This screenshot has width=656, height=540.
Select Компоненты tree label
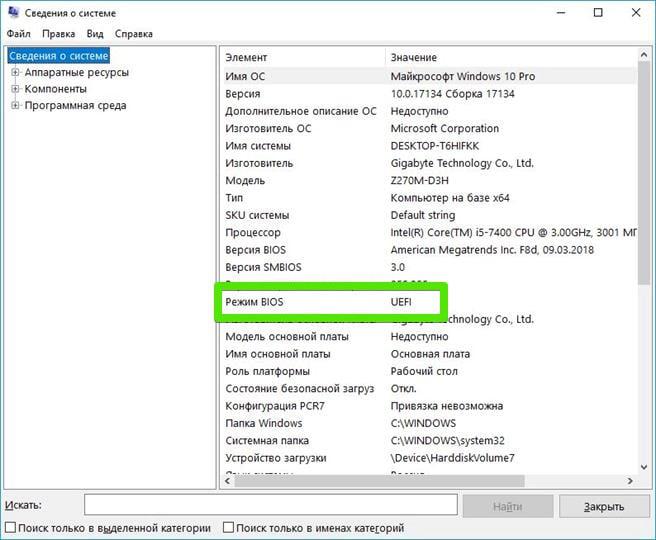click(56, 89)
